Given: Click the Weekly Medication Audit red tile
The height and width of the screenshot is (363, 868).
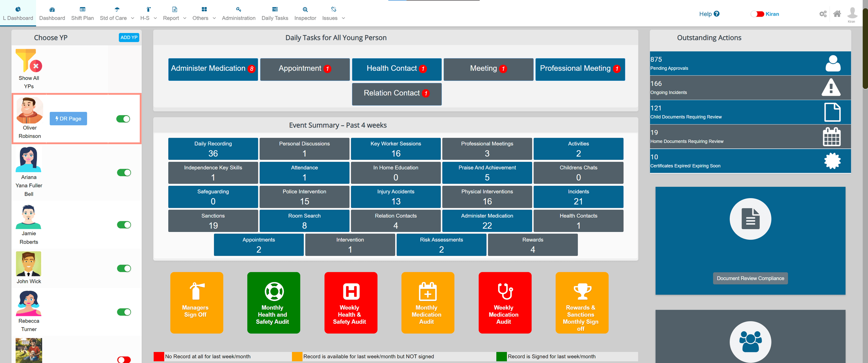Looking at the screenshot, I should (504, 302).
